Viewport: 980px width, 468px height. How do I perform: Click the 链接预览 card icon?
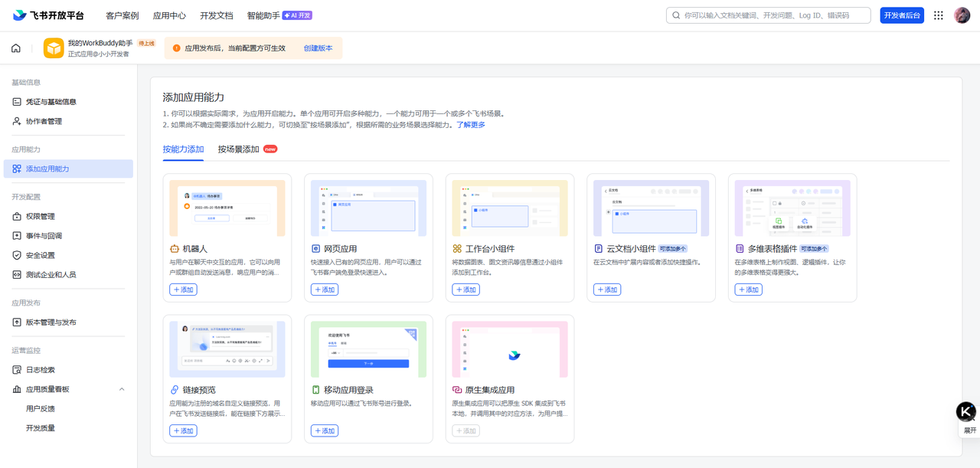175,390
